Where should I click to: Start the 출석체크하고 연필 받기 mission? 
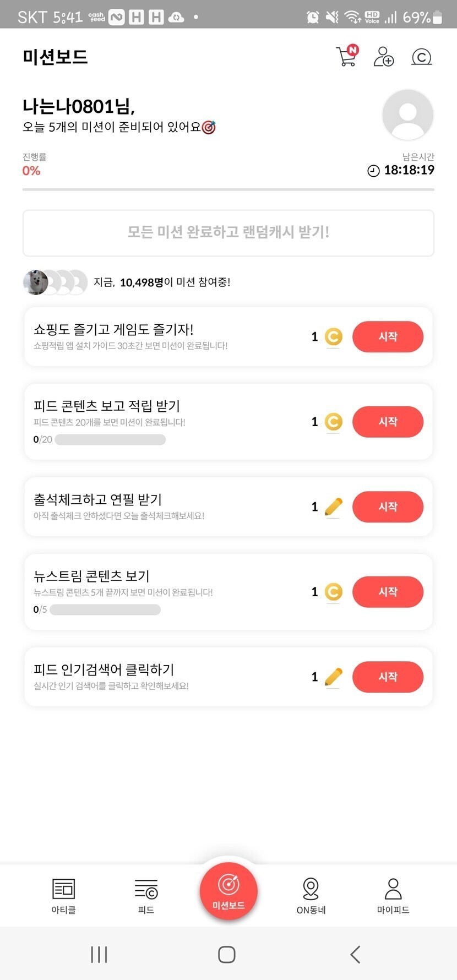click(x=388, y=507)
